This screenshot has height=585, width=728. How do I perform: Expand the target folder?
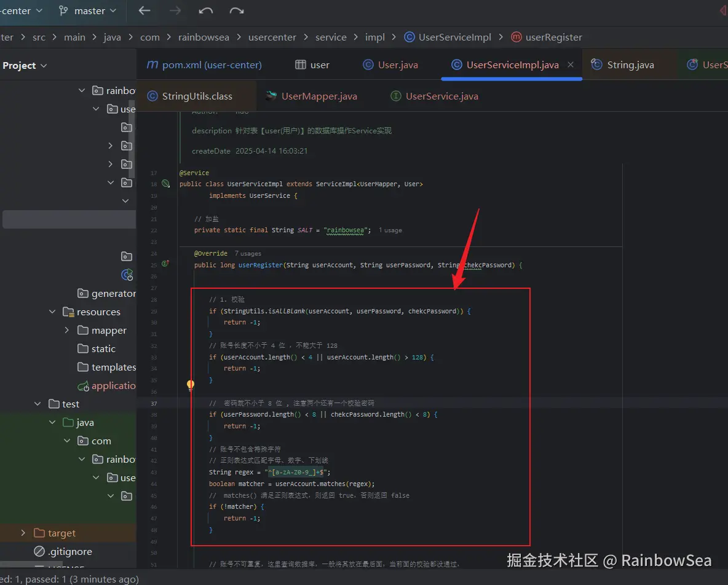23,533
